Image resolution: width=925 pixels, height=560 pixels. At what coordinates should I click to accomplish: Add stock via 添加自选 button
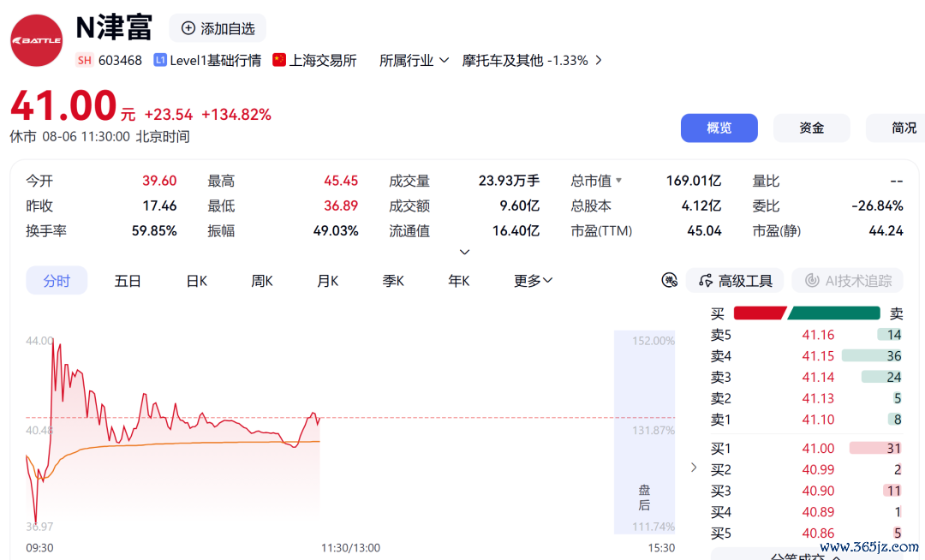(x=218, y=28)
